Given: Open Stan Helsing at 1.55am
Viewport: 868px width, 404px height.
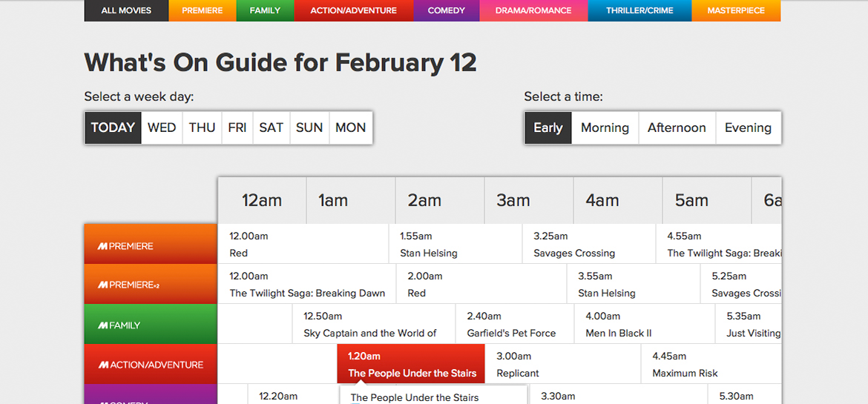Looking at the screenshot, I should (x=456, y=244).
